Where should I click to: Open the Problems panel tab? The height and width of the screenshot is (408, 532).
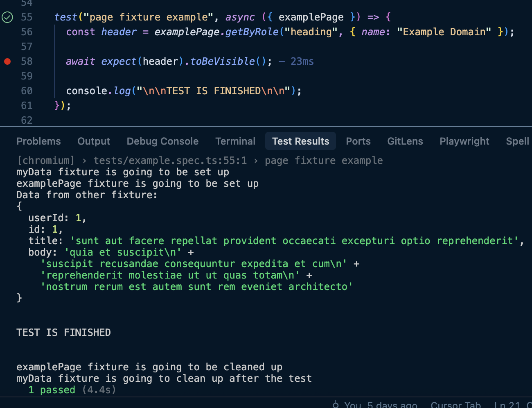click(x=38, y=141)
